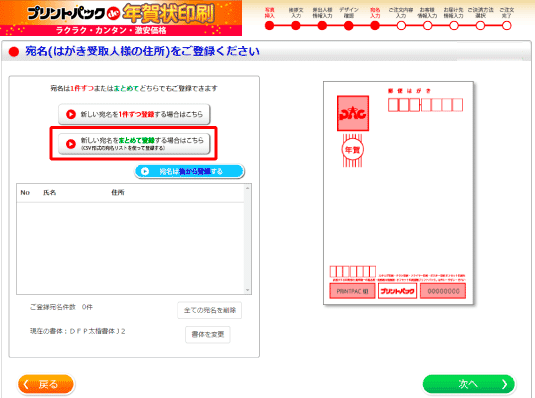Click the プリントパック logo on postcard bottom

point(397,291)
